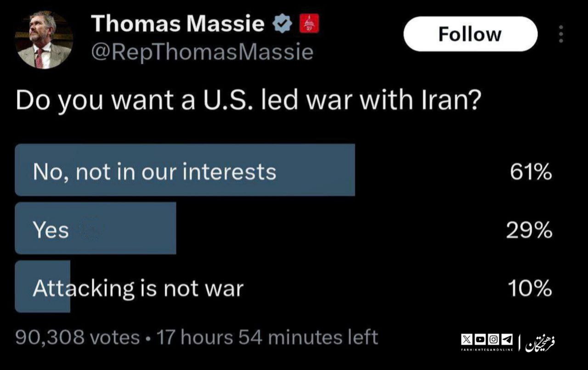Select poll option "No, not in our interests"
The image size is (588, 370).
(x=185, y=171)
